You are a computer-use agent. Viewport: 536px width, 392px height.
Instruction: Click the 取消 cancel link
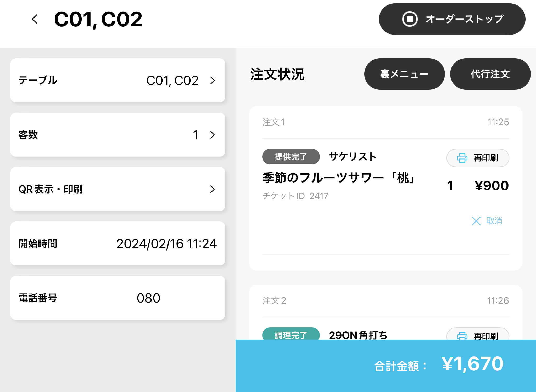(494, 221)
